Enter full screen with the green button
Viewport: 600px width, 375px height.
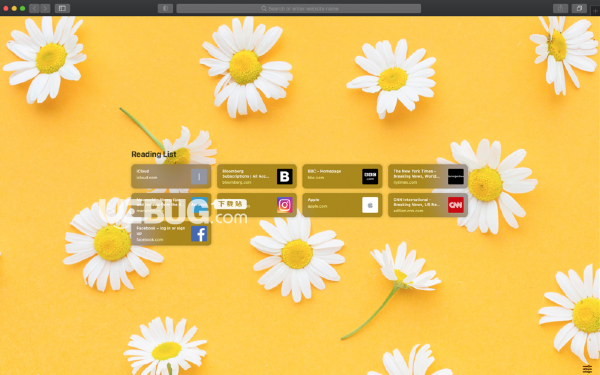click(23, 8)
